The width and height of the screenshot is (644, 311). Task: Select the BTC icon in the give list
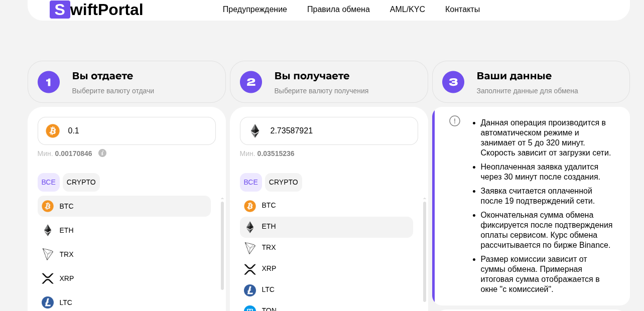[48, 206]
